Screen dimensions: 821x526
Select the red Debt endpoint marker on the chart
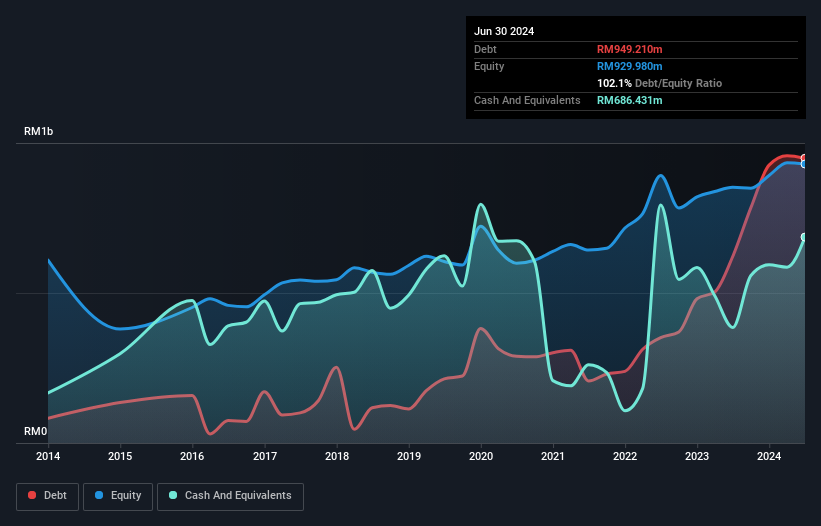[x=804, y=158]
